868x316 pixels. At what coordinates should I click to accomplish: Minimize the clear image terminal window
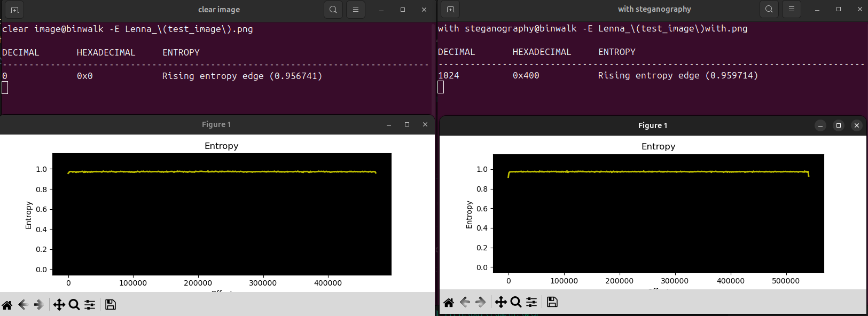[381, 10]
